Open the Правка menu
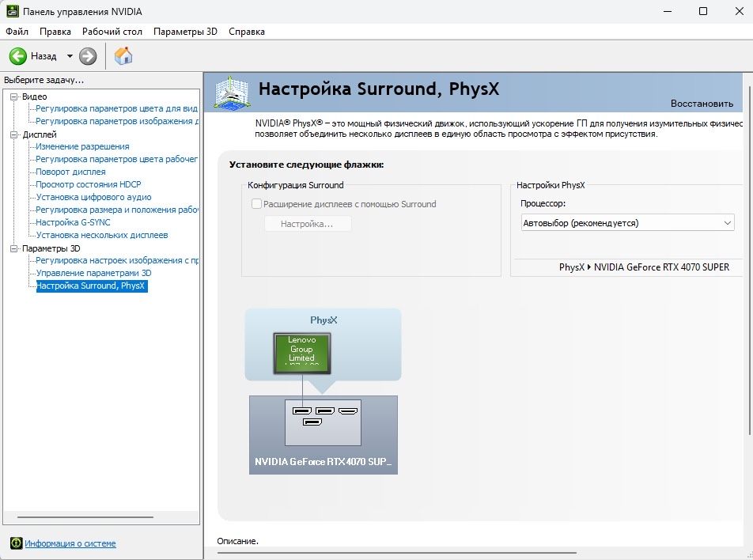Image resolution: width=753 pixels, height=560 pixels. [x=55, y=32]
